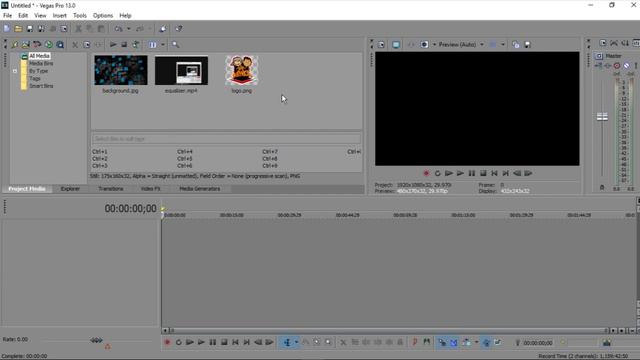Toggle Preview on External Monitor icon

396,44
